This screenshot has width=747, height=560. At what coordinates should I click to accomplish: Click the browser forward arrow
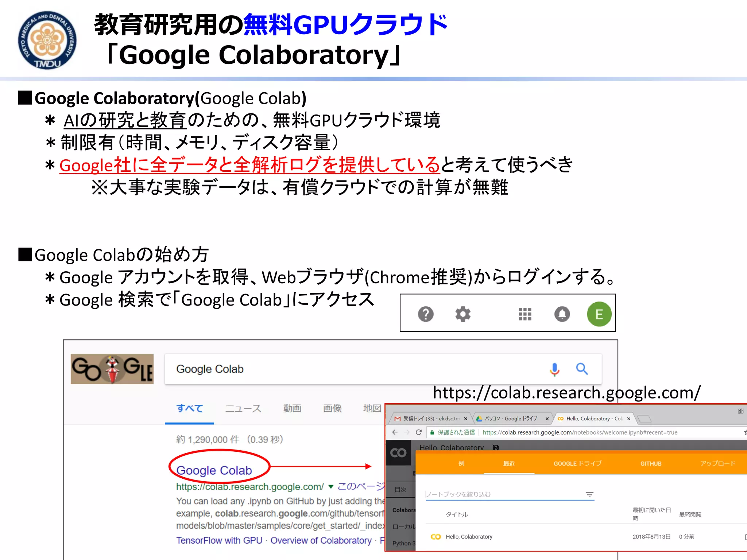pos(407,432)
